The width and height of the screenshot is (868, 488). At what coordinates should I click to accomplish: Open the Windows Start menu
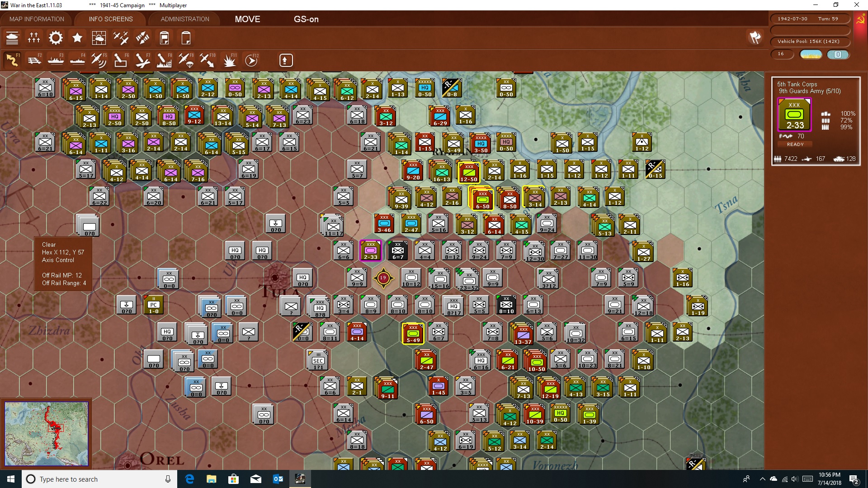pyautogui.click(x=11, y=479)
